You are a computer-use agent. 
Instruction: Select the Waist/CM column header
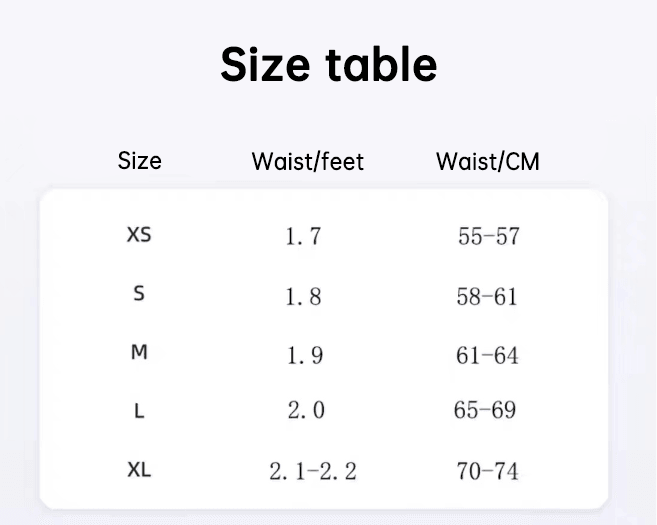488,161
